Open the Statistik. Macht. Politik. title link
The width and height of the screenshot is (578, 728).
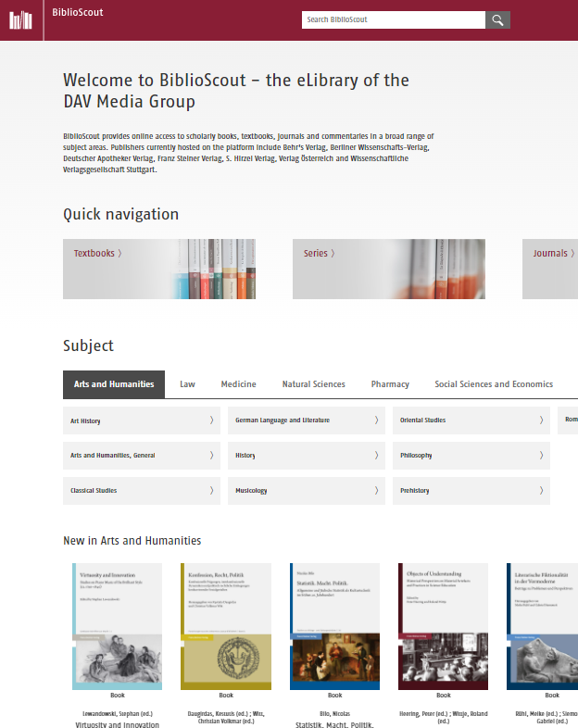pos(334,724)
